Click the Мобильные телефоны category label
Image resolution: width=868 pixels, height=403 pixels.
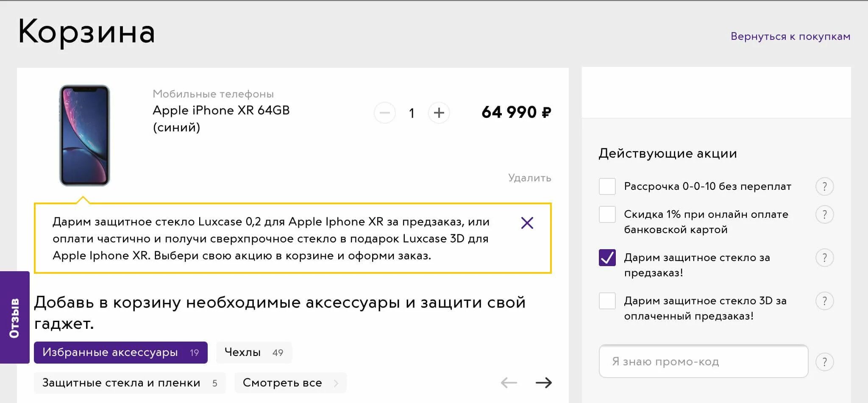[x=213, y=94]
